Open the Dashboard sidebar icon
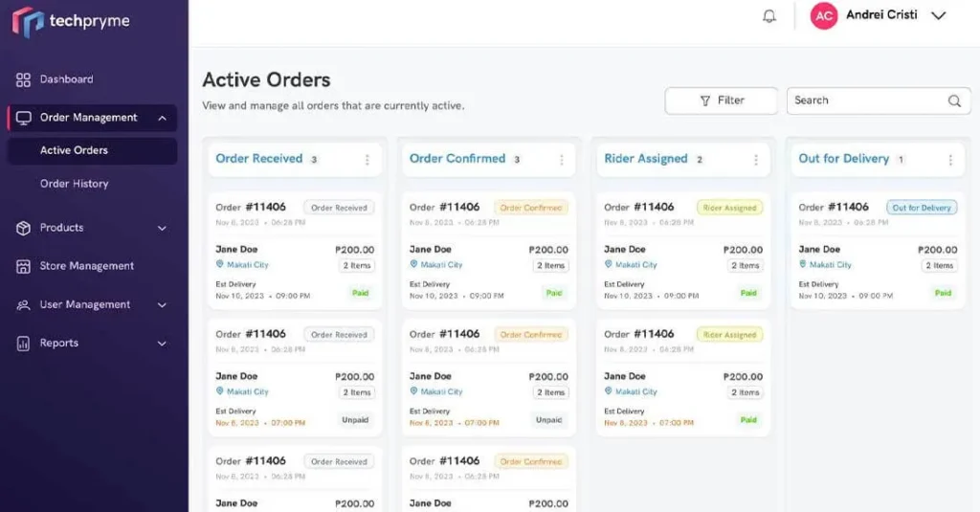The height and width of the screenshot is (512, 980). [24, 79]
